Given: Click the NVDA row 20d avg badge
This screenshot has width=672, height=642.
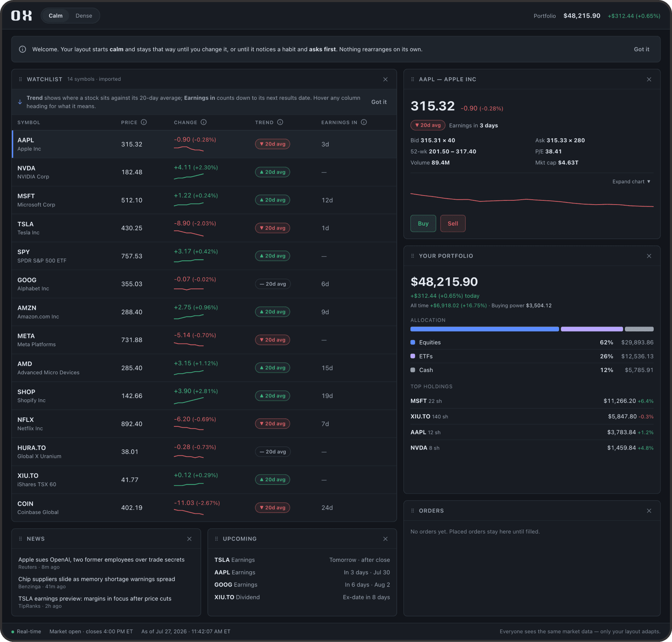Looking at the screenshot, I should click(x=272, y=172).
